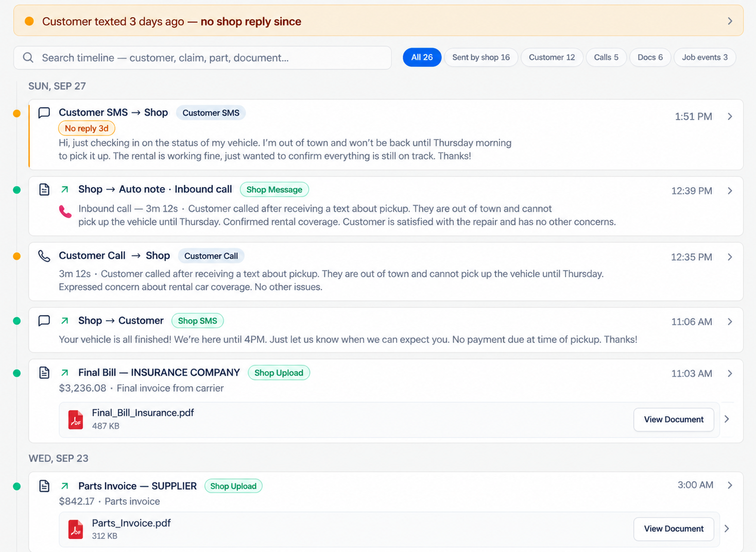Filter by Job events 3

(x=705, y=57)
